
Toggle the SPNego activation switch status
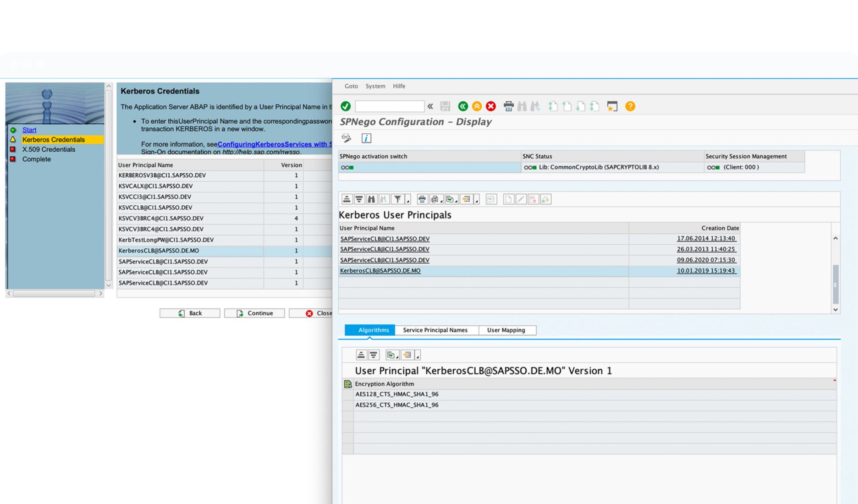tap(347, 168)
